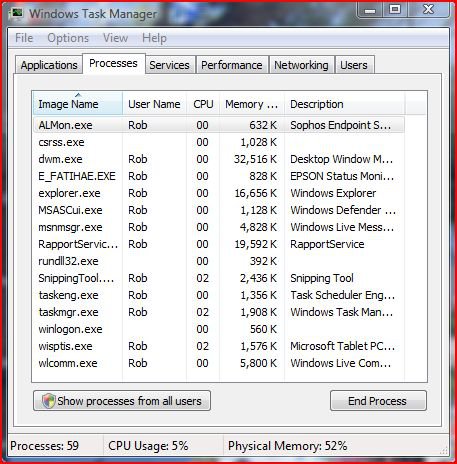The height and width of the screenshot is (464, 457).
Task: Click the Windows Live Com... description
Action: [x=340, y=363]
